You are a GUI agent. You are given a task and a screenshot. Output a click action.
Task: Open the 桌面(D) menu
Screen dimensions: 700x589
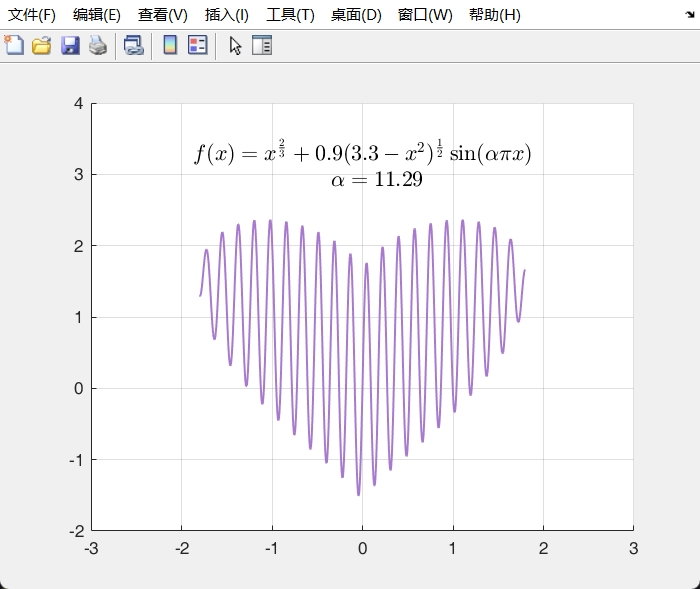(355, 15)
